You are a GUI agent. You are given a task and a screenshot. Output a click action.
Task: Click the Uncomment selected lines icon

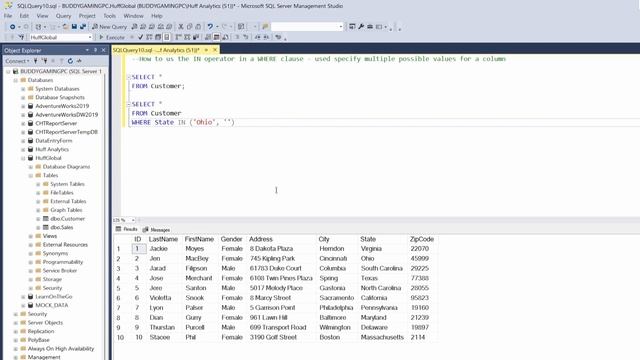pyautogui.click(x=246, y=37)
